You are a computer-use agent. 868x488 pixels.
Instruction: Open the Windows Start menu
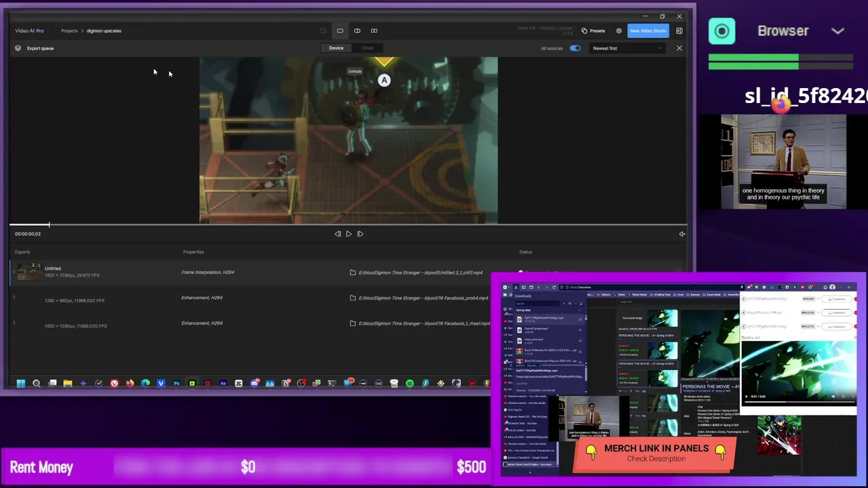pyautogui.click(x=21, y=384)
